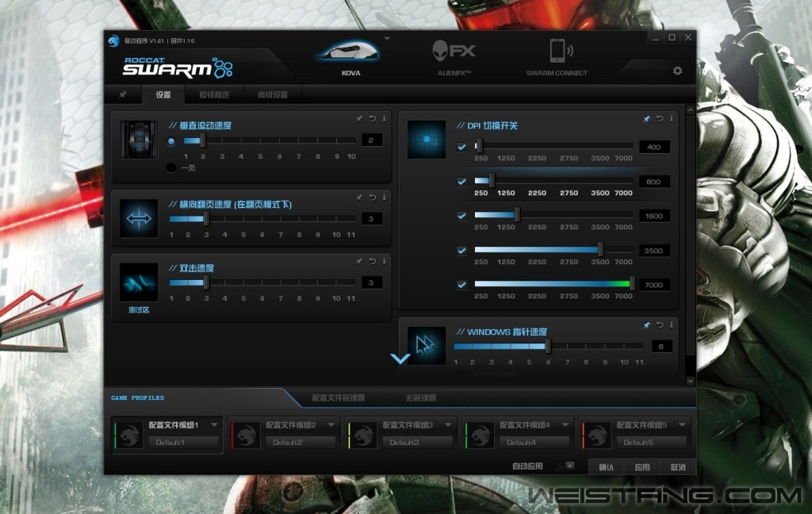Switch to the 设置 tab
The height and width of the screenshot is (514, 812).
pyautogui.click(x=163, y=95)
